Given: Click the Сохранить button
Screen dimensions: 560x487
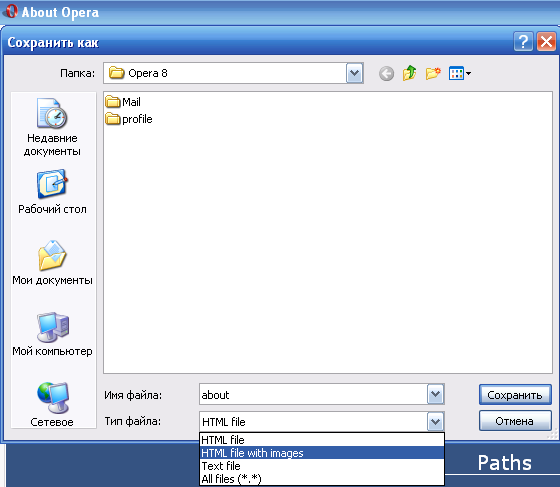Looking at the screenshot, I should [x=515, y=395].
